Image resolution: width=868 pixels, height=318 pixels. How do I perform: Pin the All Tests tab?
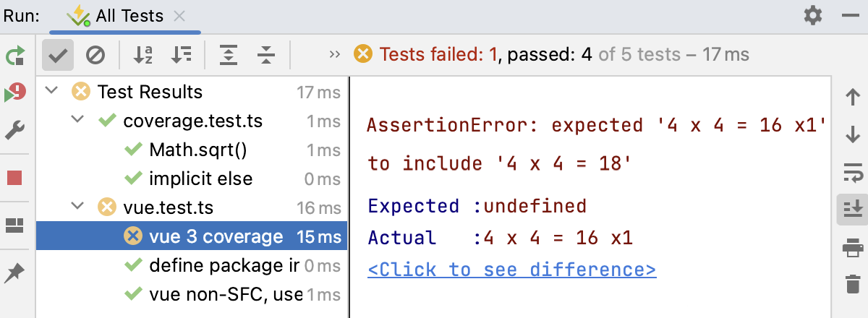(x=15, y=273)
